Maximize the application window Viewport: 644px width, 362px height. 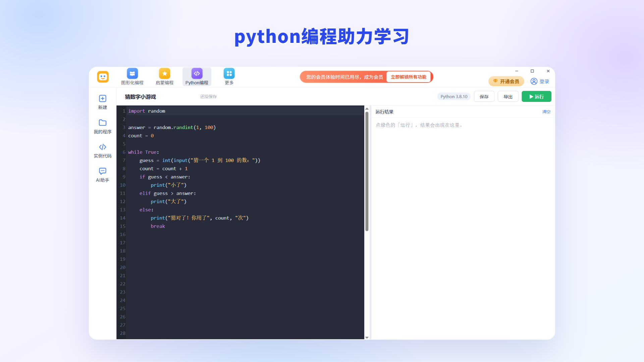tap(532, 71)
